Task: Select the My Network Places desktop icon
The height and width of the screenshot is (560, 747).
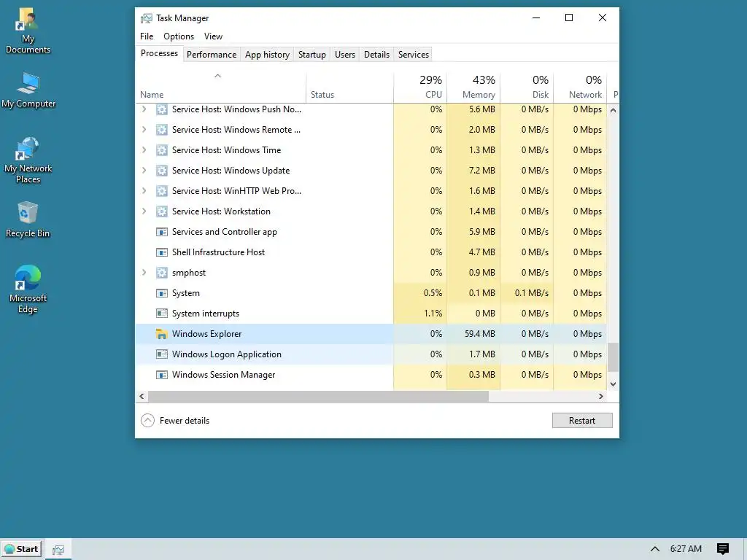Action: (x=28, y=160)
